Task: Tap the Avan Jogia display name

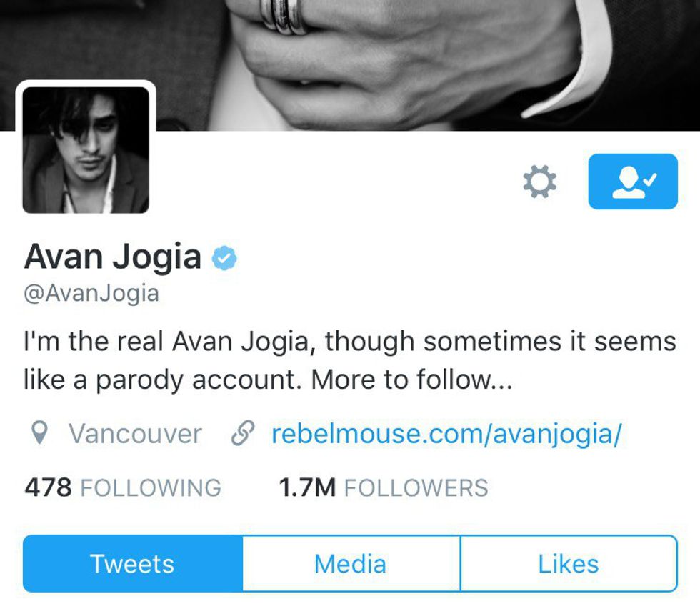Action: click(113, 257)
